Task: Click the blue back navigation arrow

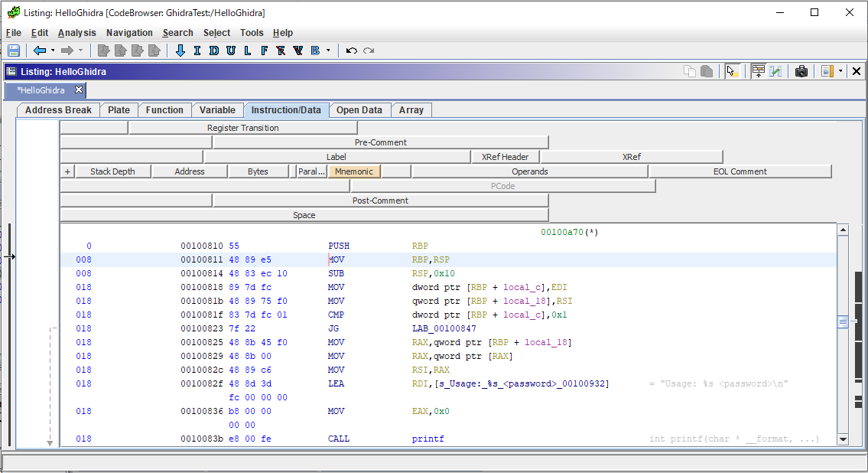Action: pos(40,51)
